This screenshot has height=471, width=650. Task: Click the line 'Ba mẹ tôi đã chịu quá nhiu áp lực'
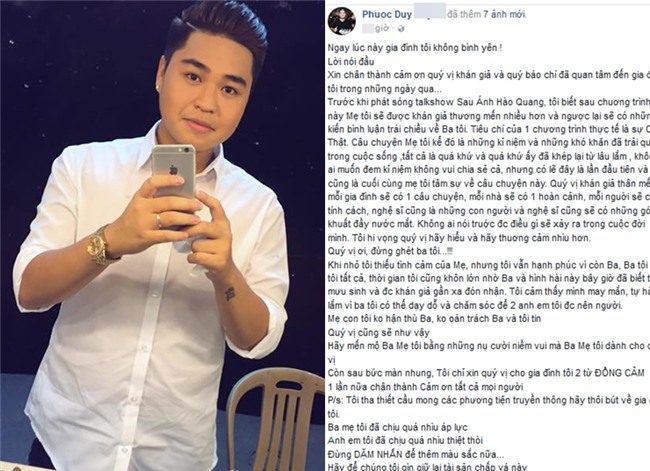point(398,427)
